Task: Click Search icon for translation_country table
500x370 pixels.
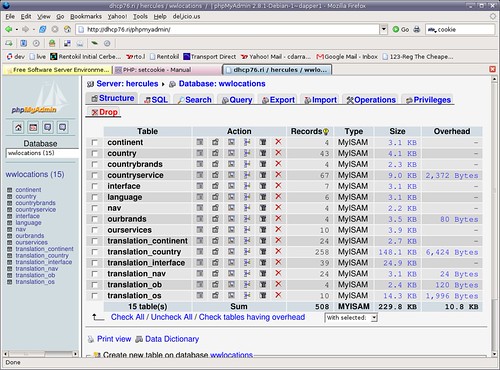Action: [x=231, y=252]
